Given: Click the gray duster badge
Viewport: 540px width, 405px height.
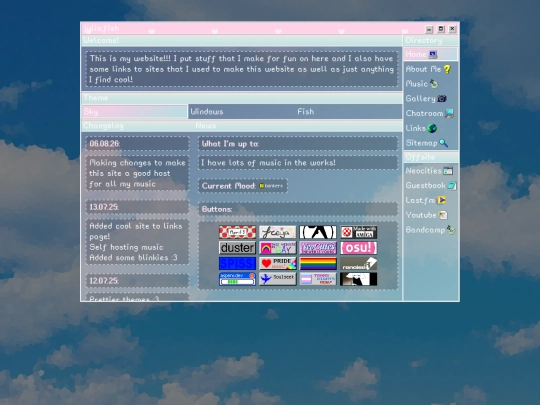Looking at the screenshot, I should (237, 248).
